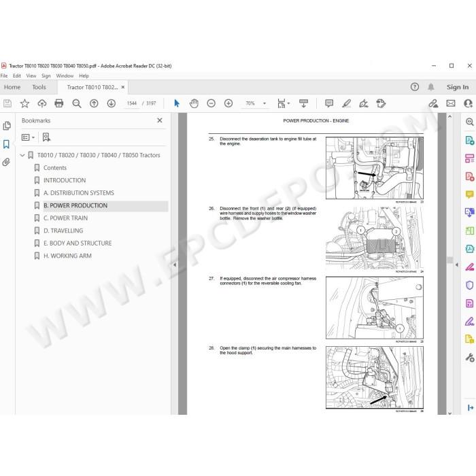Close the Bookmarks panel
Screen dimensions: 476x476
(160, 120)
